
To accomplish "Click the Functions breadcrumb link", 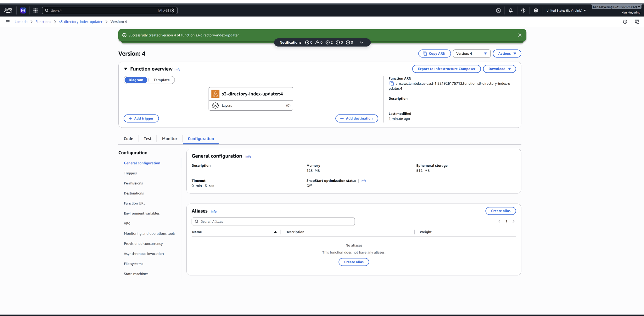I will (43, 22).
